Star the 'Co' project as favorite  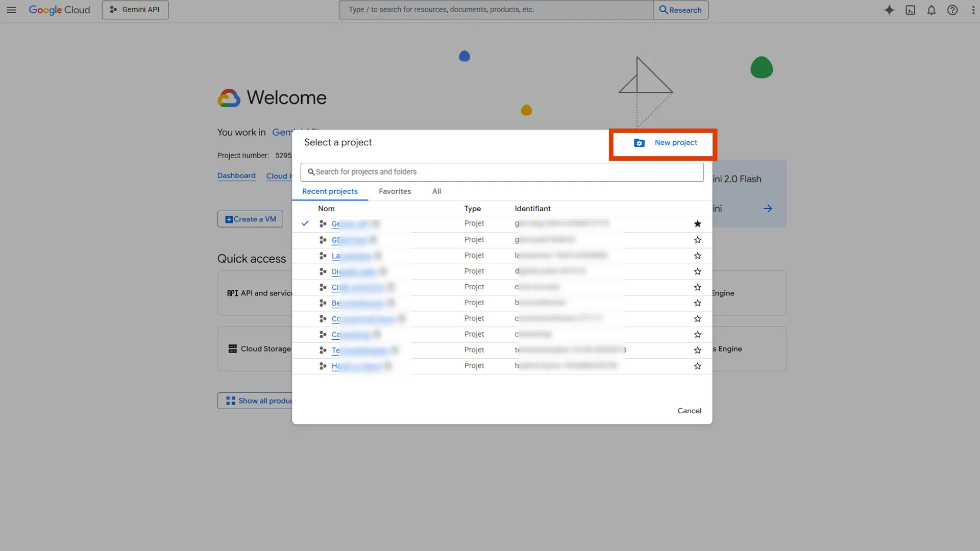(x=697, y=319)
